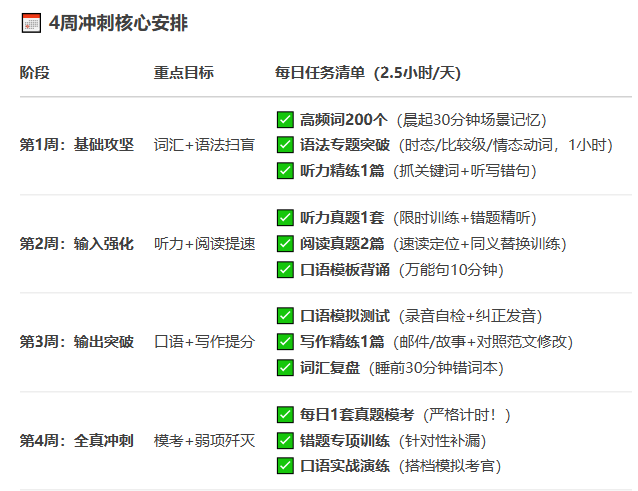Click the 模考+弱项歼灭 goal cell
Image resolution: width=638 pixels, height=491 pixels.
205,441
